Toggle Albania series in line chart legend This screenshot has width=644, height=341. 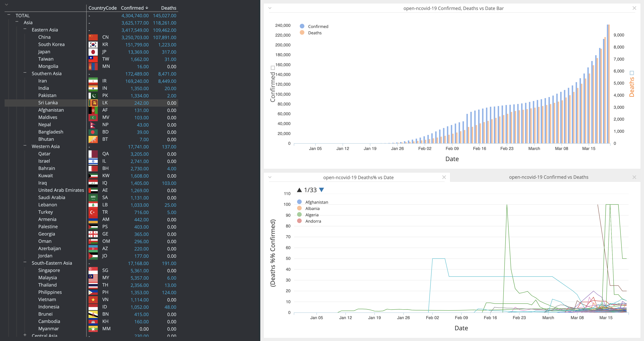(x=308, y=208)
